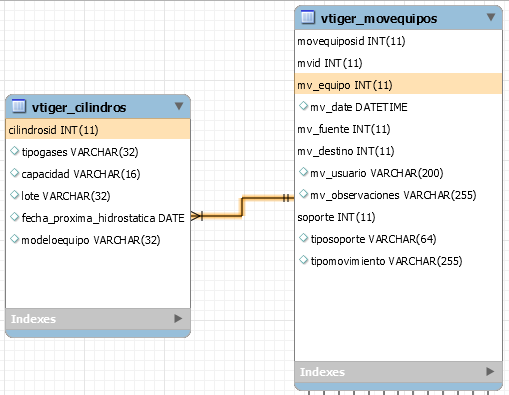Expand Indexes section of vtiger_movequipos
509x395 pixels.
pyautogui.click(x=490, y=371)
